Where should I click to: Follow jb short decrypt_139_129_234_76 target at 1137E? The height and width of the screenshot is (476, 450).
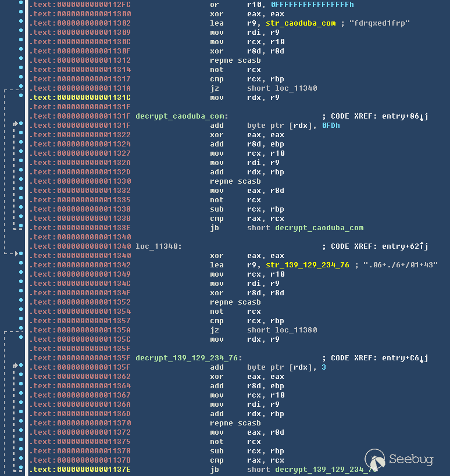coord(326,470)
